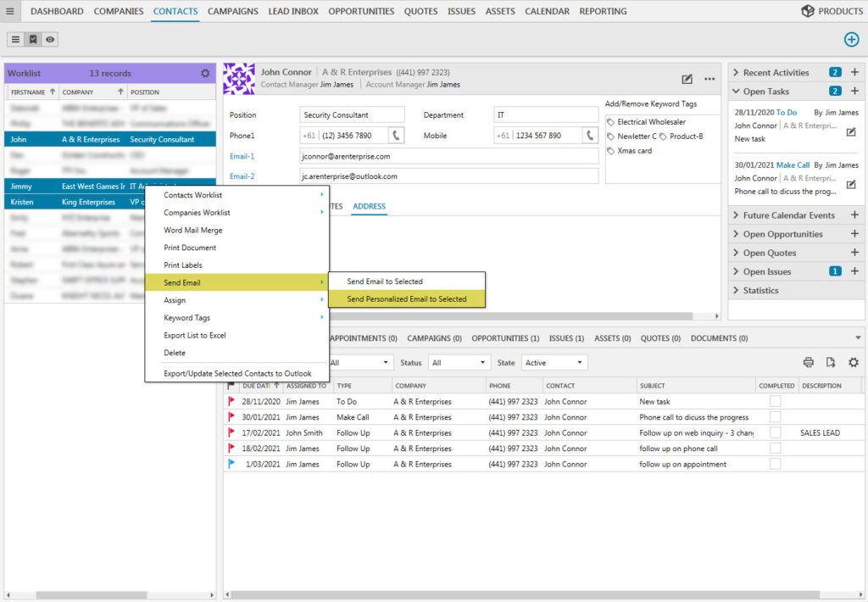Select Send Personalized Email to Selected
This screenshot has height=602, width=868.
coord(407,299)
